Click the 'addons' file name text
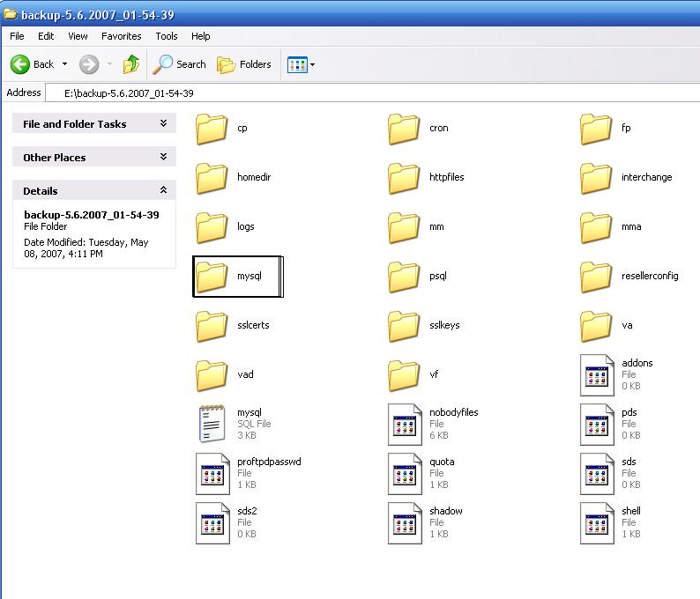This screenshot has height=599, width=700. pyautogui.click(x=637, y=363)
